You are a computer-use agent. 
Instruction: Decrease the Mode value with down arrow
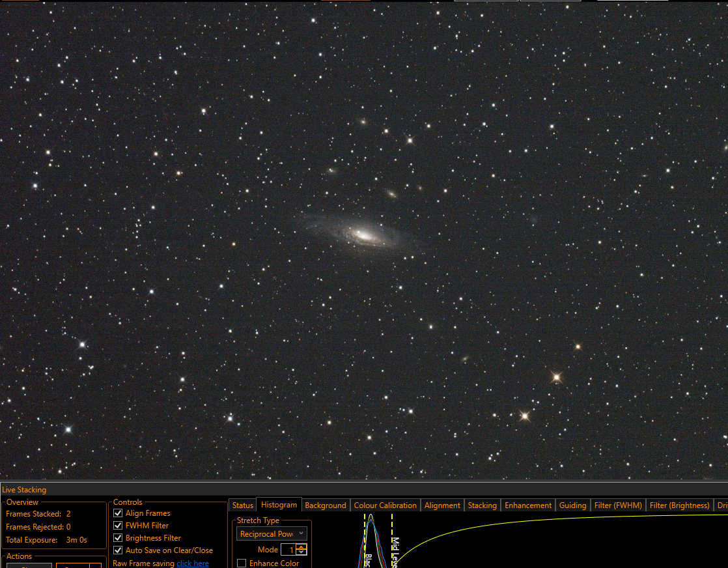coord(301,552)
